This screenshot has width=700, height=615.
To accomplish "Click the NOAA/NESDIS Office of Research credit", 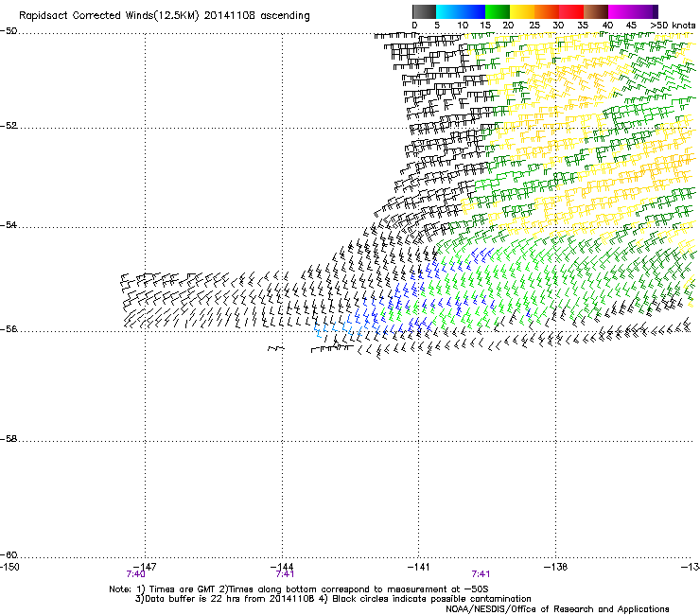I will 557,609.
